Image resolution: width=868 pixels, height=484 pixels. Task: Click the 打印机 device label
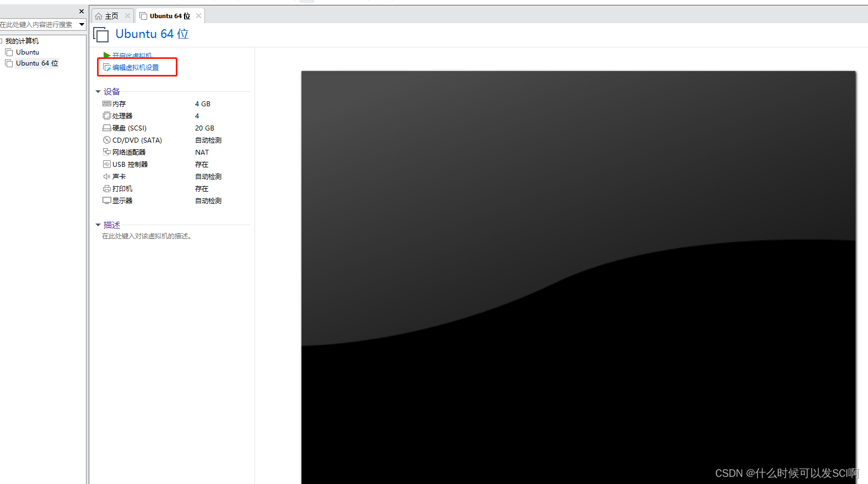point(122,188)
